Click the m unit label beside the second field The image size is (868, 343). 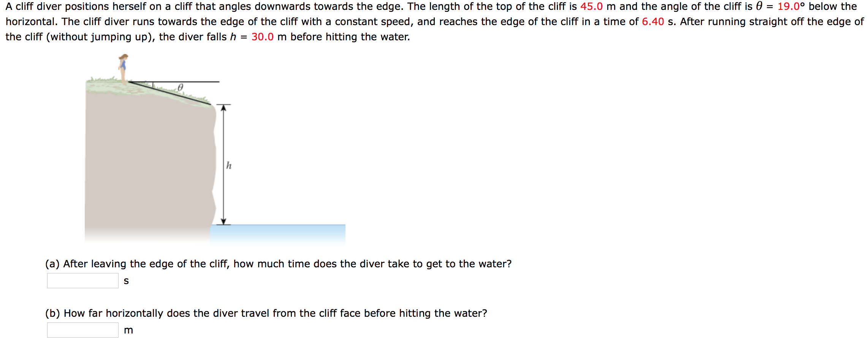(129, 330)
